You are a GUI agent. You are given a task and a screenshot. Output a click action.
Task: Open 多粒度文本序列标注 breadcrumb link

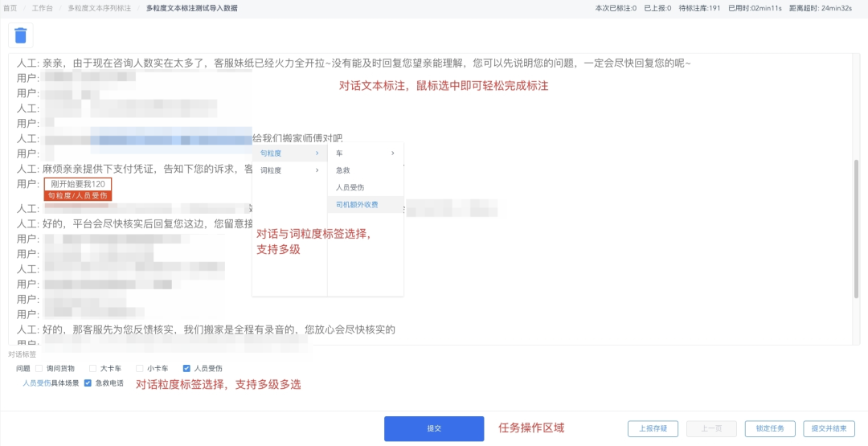tap(100, 8)
